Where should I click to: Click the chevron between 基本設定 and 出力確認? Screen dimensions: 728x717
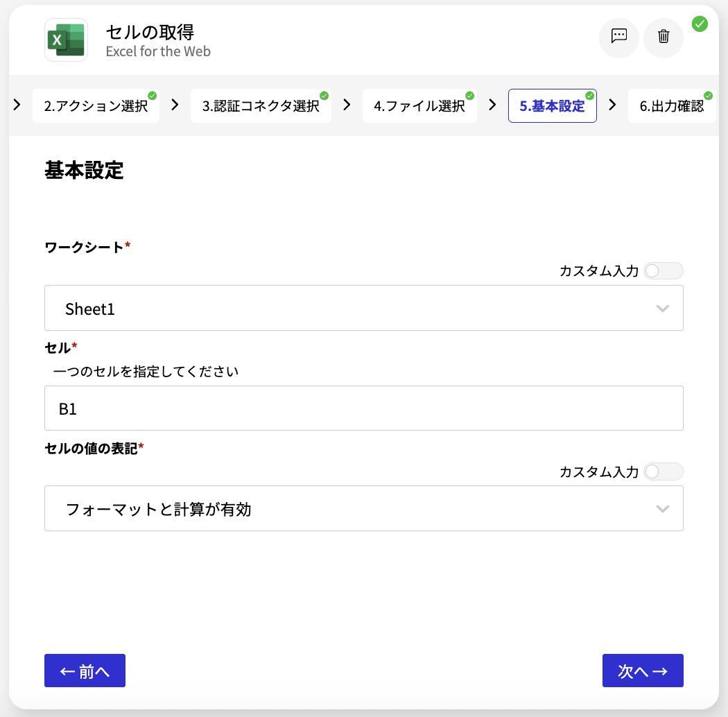pos(612,105)
